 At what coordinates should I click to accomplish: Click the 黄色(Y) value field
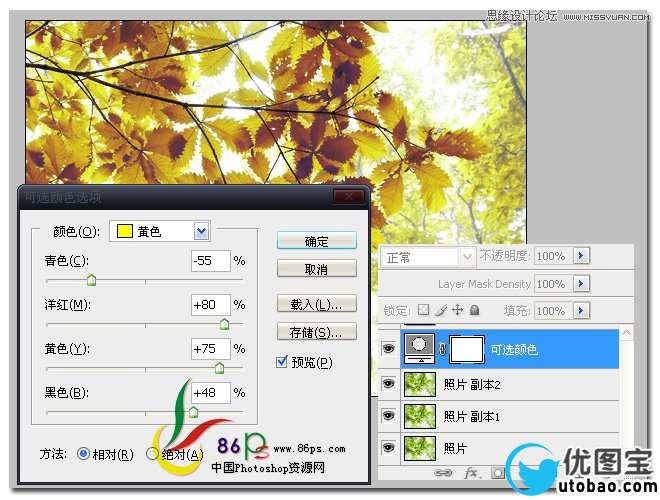pos(210,348)
